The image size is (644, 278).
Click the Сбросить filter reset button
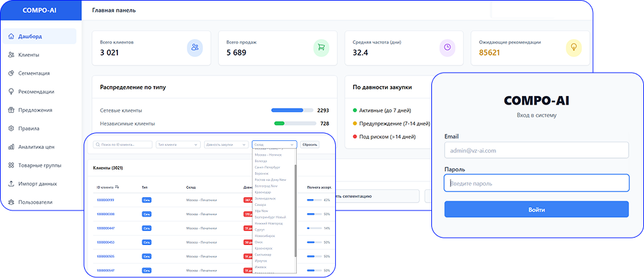pos(309,144)
